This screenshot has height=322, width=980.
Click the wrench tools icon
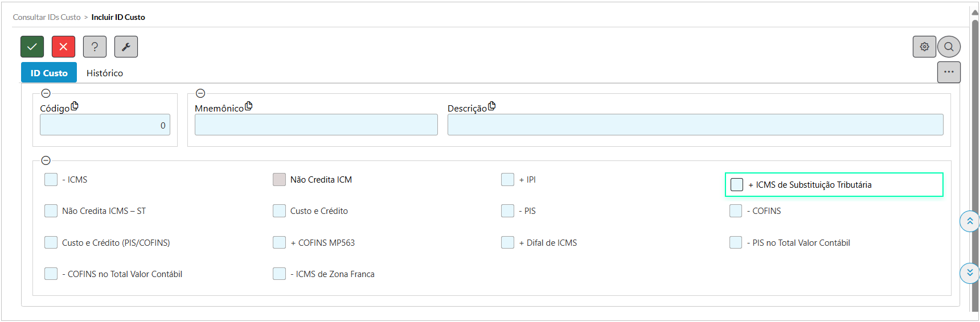click(126, 47)
